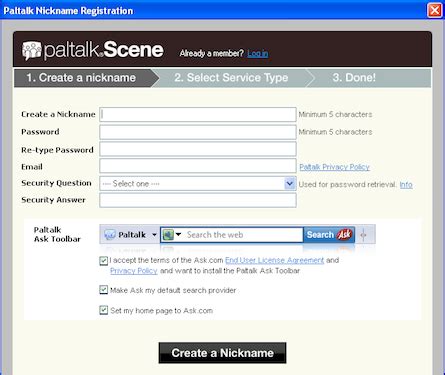
Task: Click the Paltalk icon in Ask toolbar
Action: tap(110, 235)
